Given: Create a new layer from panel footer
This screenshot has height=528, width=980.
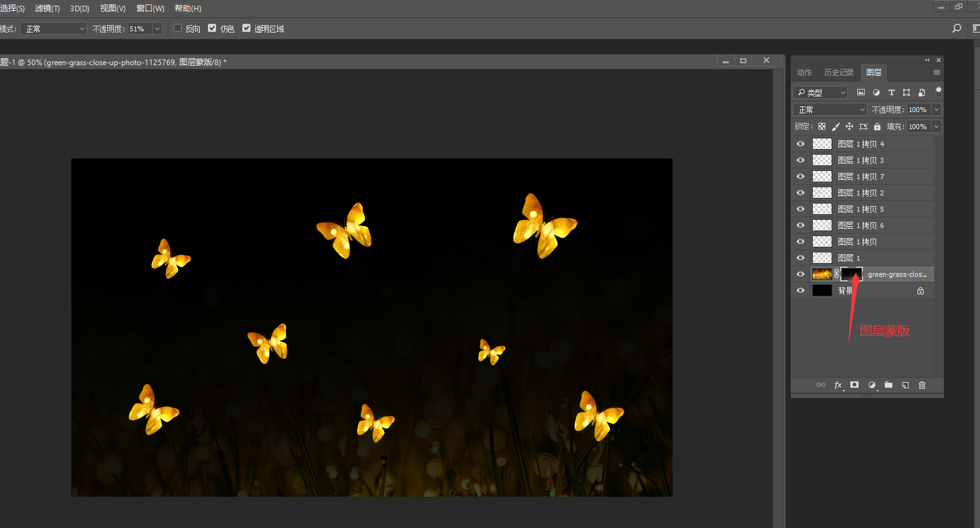Looking at the screenshot, I should coord(905,385).
